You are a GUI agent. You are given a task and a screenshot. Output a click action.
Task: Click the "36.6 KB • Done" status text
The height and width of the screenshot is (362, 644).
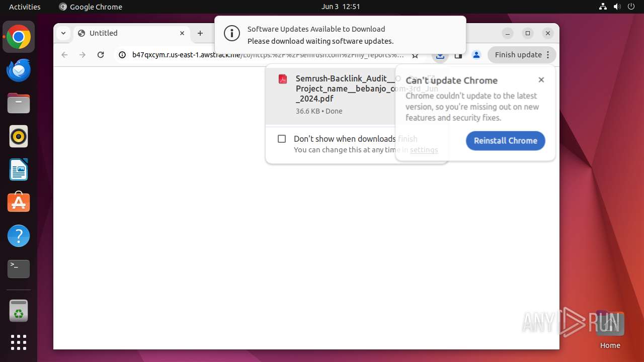click(319, 111)
